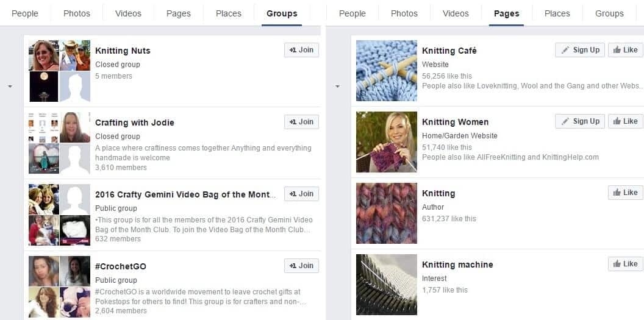The width and height of the screenshot is (644, 320).
Task: Open the Knitting machine page link
Action: click(x=457, y=265)
